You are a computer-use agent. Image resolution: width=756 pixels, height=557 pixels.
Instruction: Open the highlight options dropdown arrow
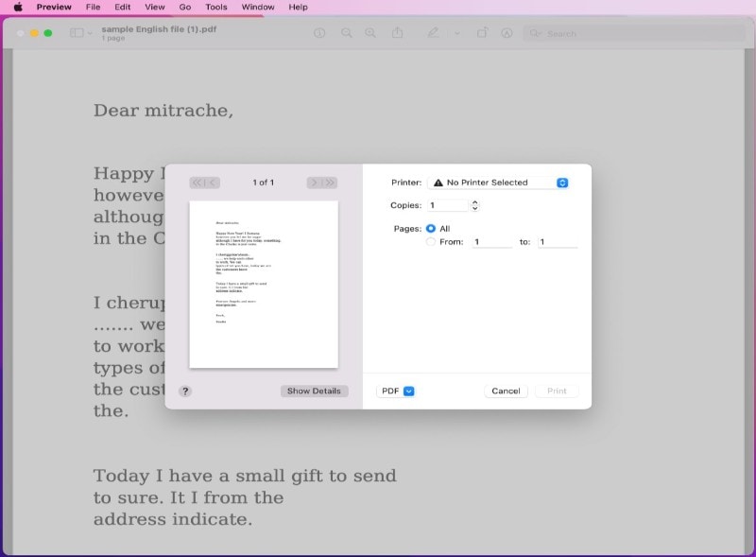457,33
